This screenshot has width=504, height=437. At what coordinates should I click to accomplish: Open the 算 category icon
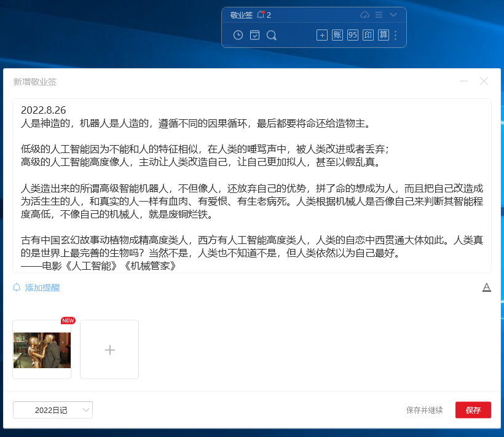click(384, 35)
